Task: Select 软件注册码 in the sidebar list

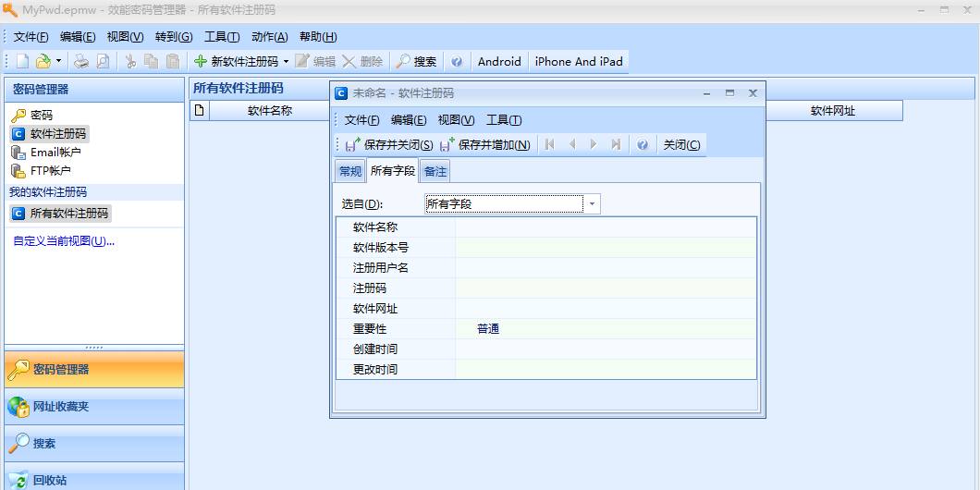Action: [x=49, y=134]
